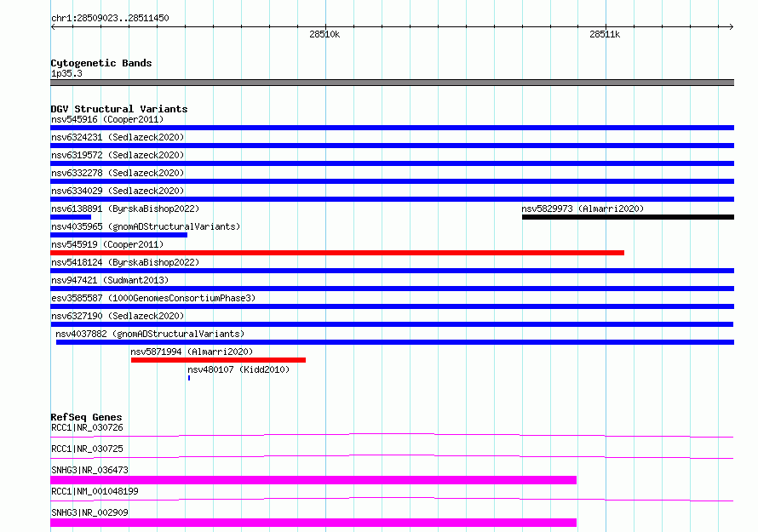Click the blue bar under nsv6332278
The height and width of the screenshot is (532, 758).
392,181
